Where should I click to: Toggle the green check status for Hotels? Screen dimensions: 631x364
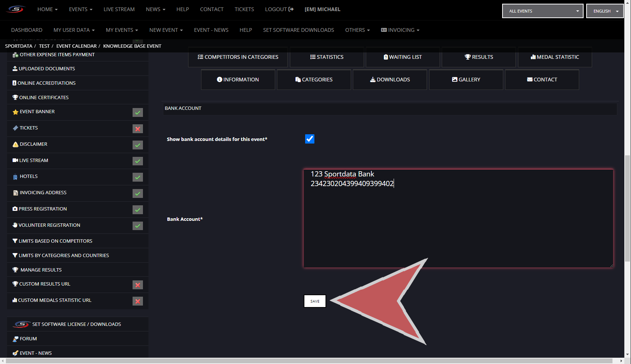click(x=138, y=177)
